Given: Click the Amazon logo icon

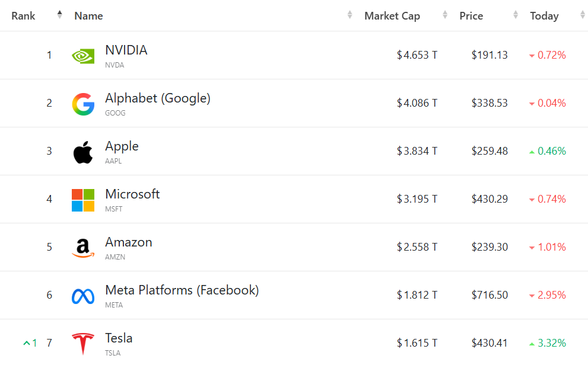Looking at the screenshot, I should click(x=83, y=248).
